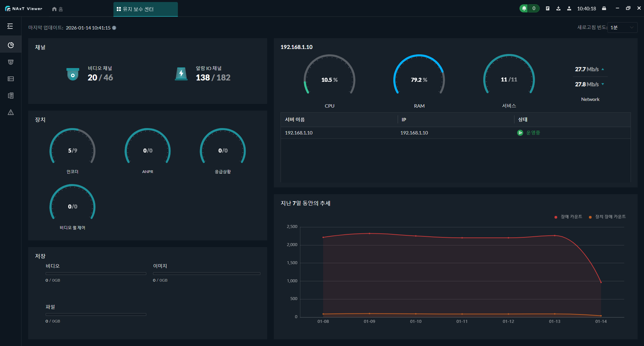Open the 새로고침 빈도 dropdown
Viewport: 644px width, 346px height.
click(x=622, y=27)
